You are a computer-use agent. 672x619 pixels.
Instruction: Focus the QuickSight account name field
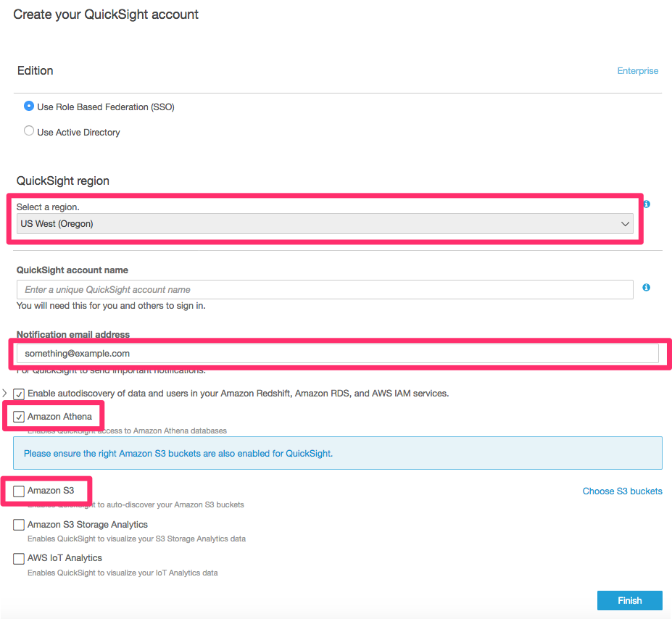325,289
